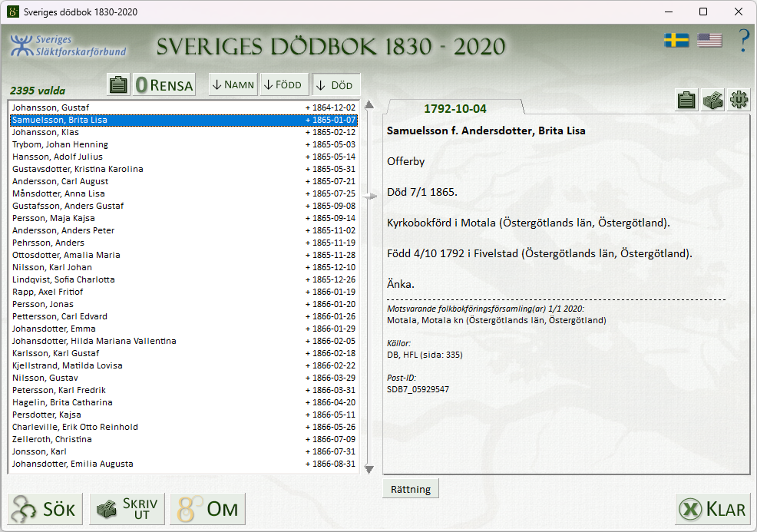Select Pettersson, Carl Edvard row
The image size is (757, 532).
(x=183, y=316)
